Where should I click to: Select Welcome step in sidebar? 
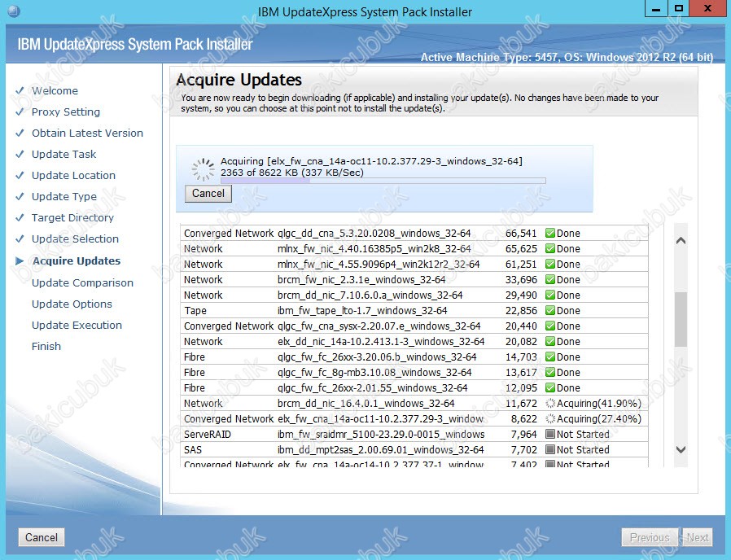(x=55, y=90)
